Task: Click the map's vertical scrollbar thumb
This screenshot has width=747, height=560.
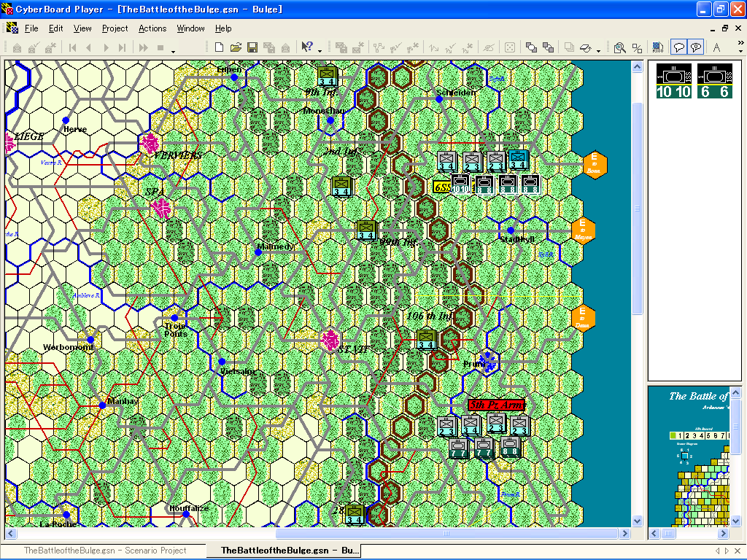Action: [637, 208]
